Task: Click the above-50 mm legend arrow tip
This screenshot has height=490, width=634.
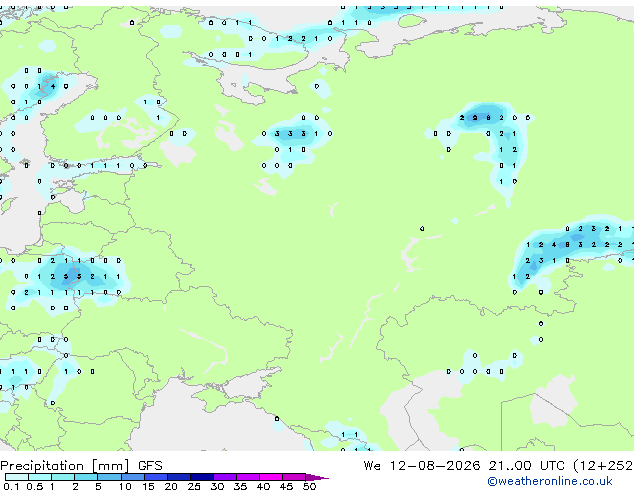Action: 317,477
